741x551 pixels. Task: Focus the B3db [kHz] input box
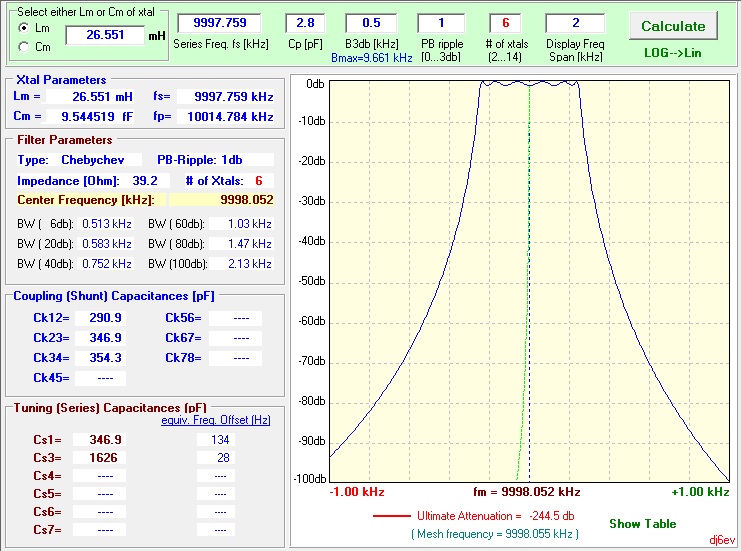(370, 23)
